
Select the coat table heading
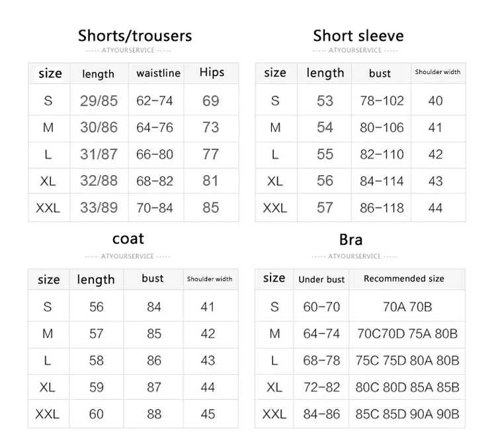(128, 239)
